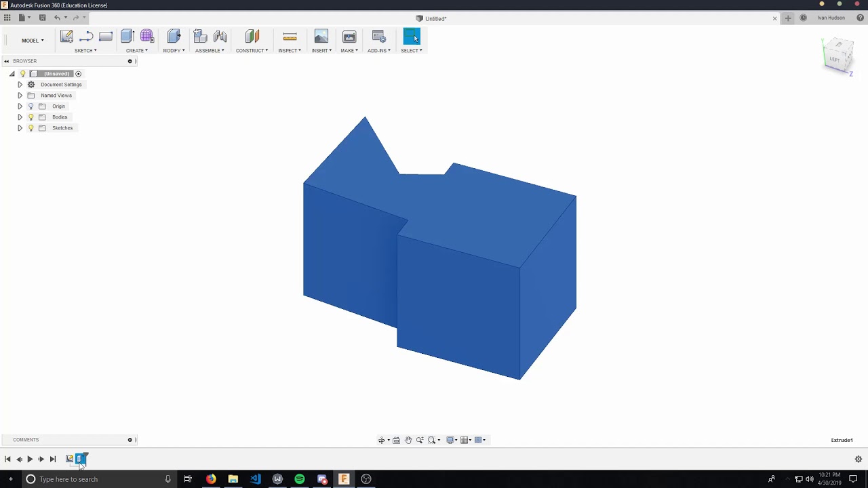Select the Create Form tool
The height and width of the screenshot is (488, 868).
pos(147,37)
